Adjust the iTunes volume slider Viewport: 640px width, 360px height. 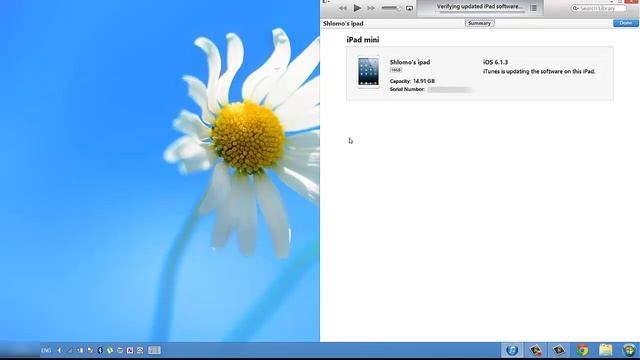click(x=391, y=8)
